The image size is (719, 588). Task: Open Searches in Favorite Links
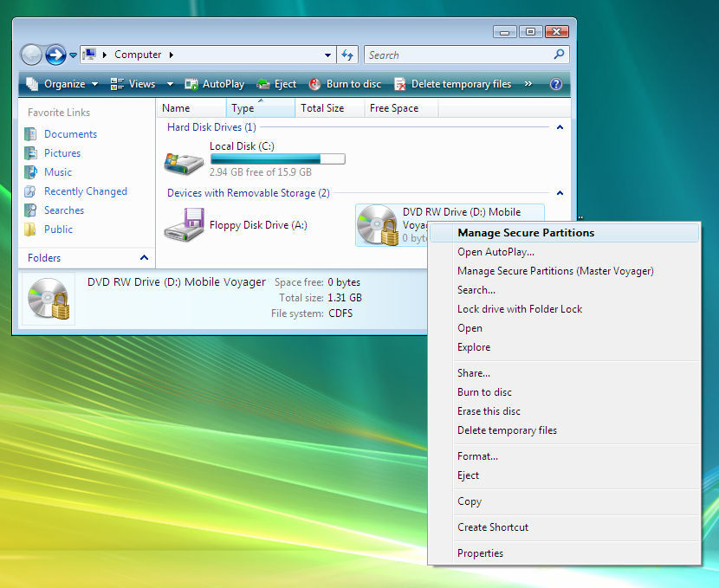64,210
